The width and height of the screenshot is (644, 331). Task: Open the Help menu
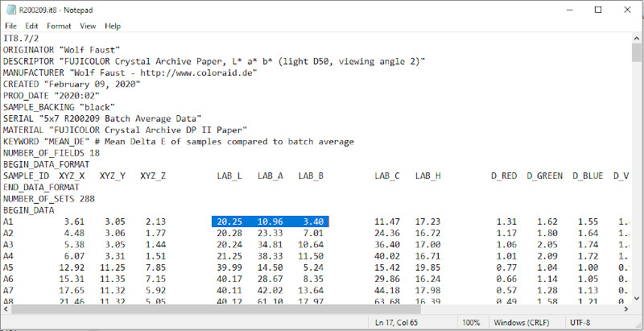point(113,26)
